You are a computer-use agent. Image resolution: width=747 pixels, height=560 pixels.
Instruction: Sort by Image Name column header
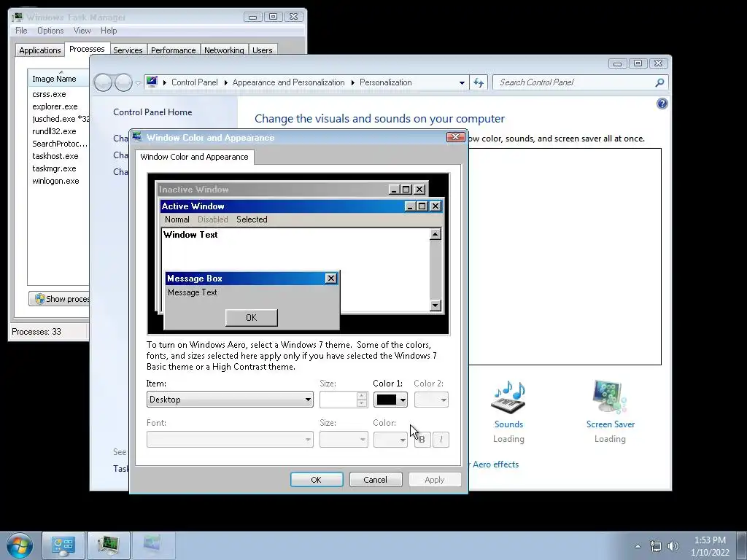58,79
